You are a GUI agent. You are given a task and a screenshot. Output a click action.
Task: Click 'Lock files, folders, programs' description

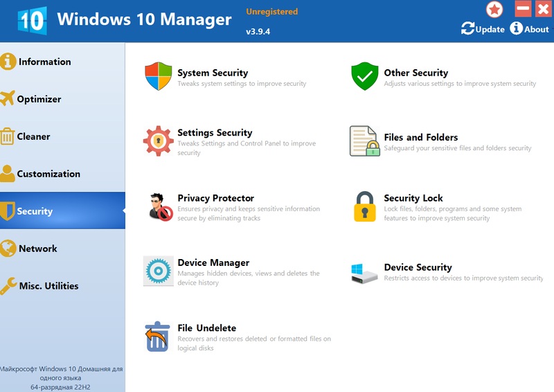[x=453, y=213]
